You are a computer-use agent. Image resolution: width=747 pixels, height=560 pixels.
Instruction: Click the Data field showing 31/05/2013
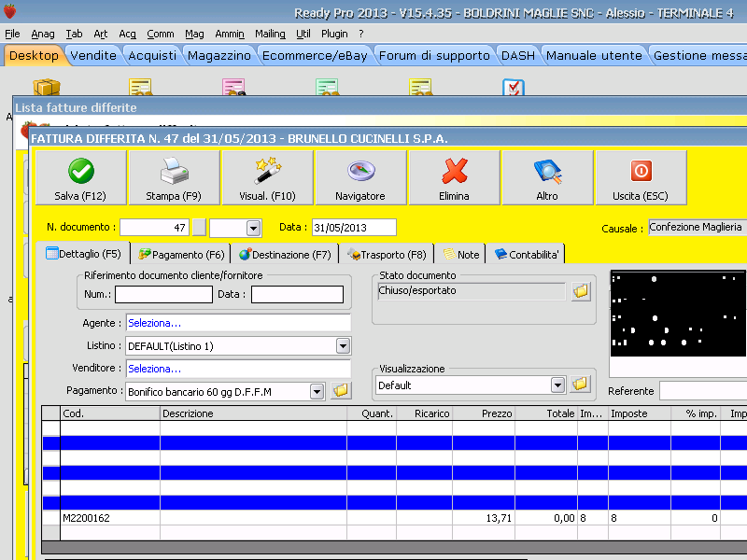354,228
